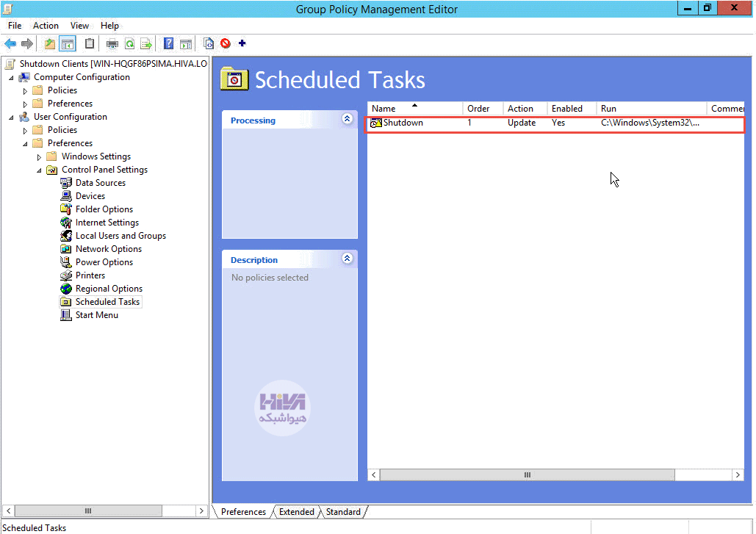Click the display XML toolbar icon
The height and width of the screenshot is (534, 756).
(x=209, y=44)
